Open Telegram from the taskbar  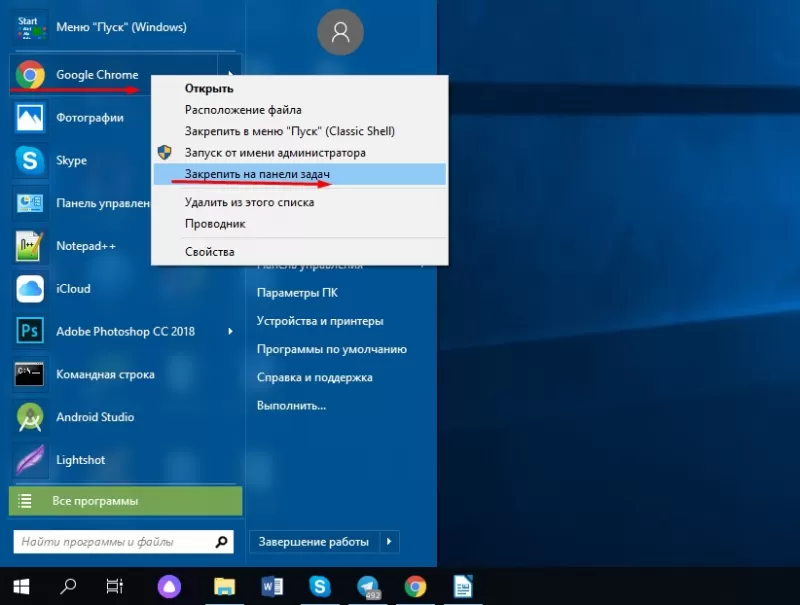pos(368,587)
